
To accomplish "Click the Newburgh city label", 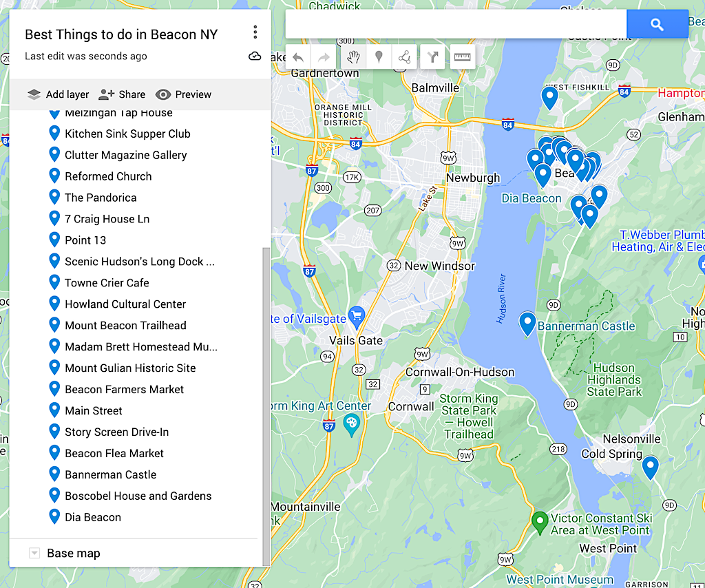I will coord(472,178).
